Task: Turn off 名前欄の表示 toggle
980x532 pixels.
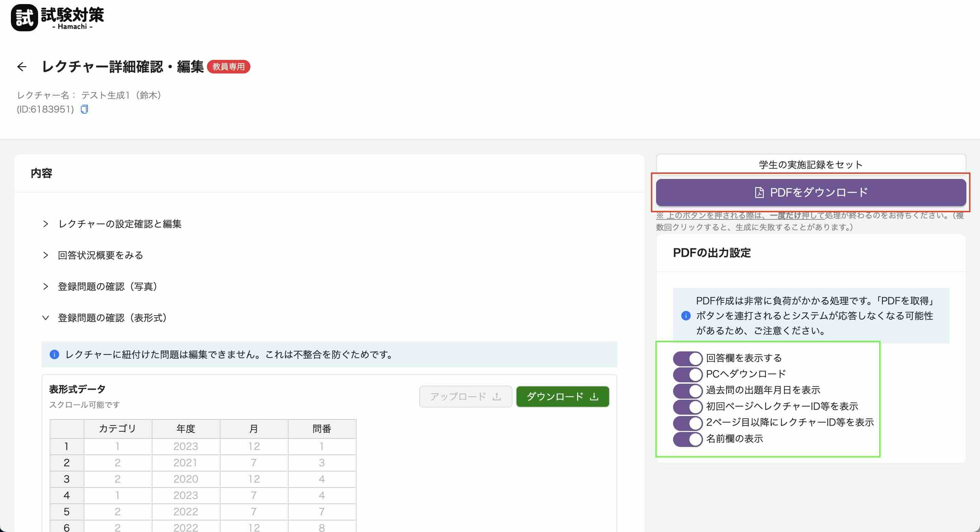Action: 687,439
